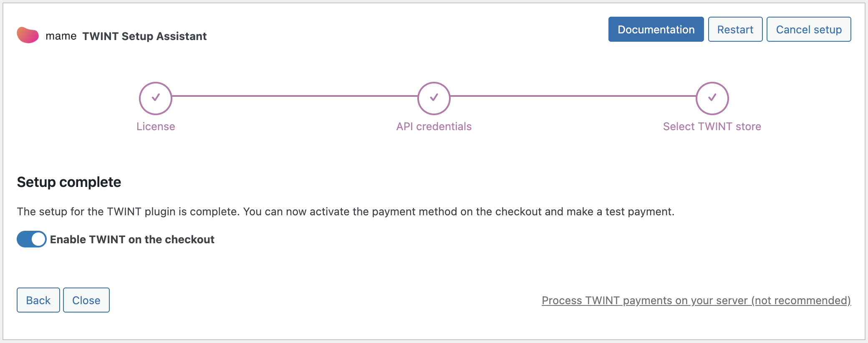Screen dimensions: 868x343
Task: Select the API credentials step label
Action: [x=434, y=126]
